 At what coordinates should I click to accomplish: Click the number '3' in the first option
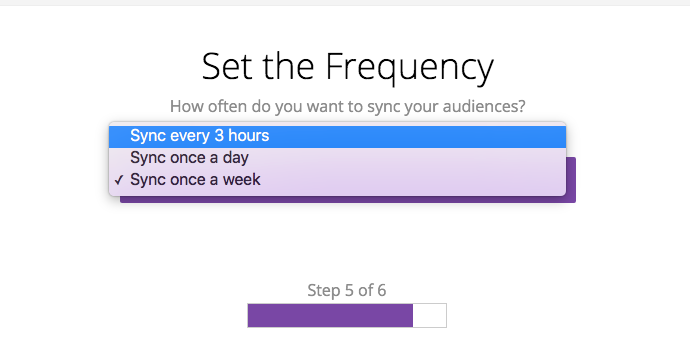pyautogui.click(x=219, y=136)
